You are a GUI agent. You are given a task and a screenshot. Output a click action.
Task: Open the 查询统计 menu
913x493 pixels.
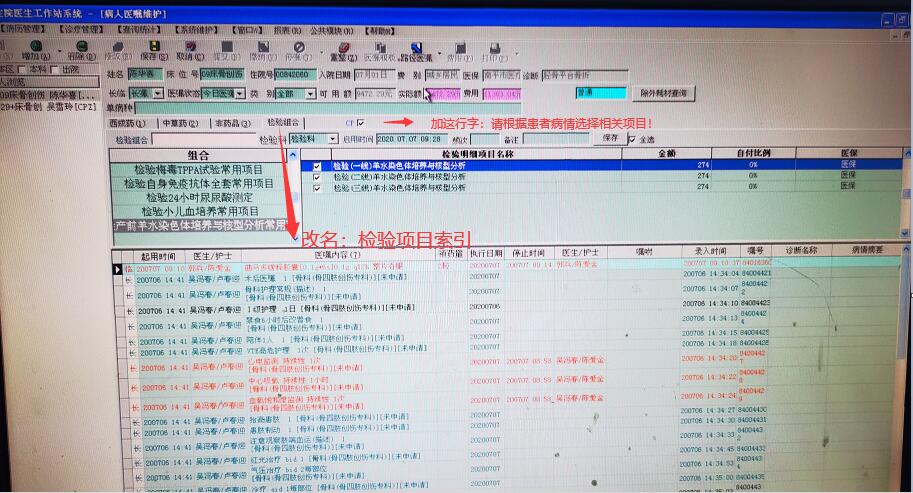[x=138, y=29]
